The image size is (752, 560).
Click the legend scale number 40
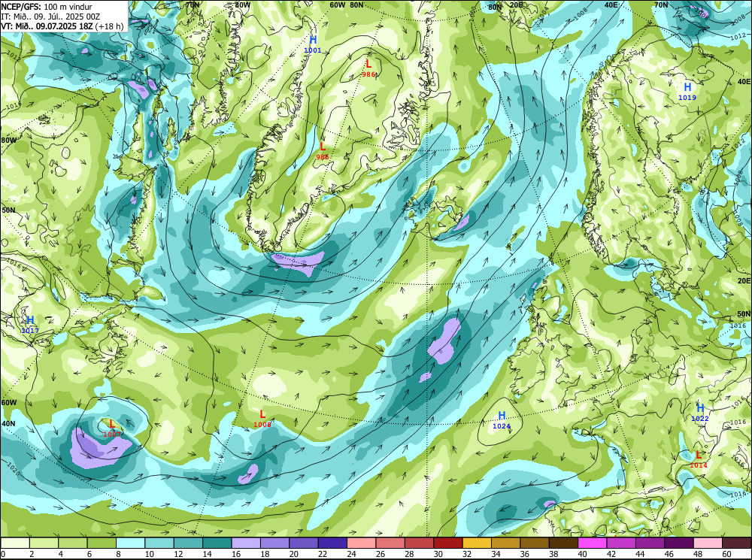click(582, 554)
